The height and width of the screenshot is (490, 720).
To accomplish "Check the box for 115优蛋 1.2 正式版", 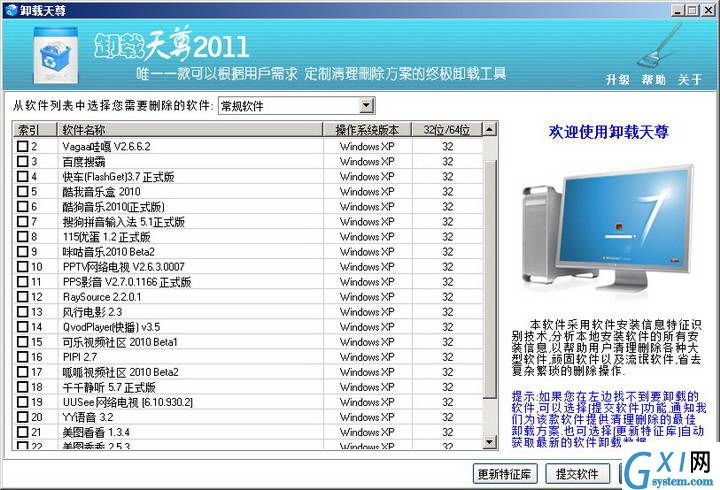I will [x=22, y=237].
